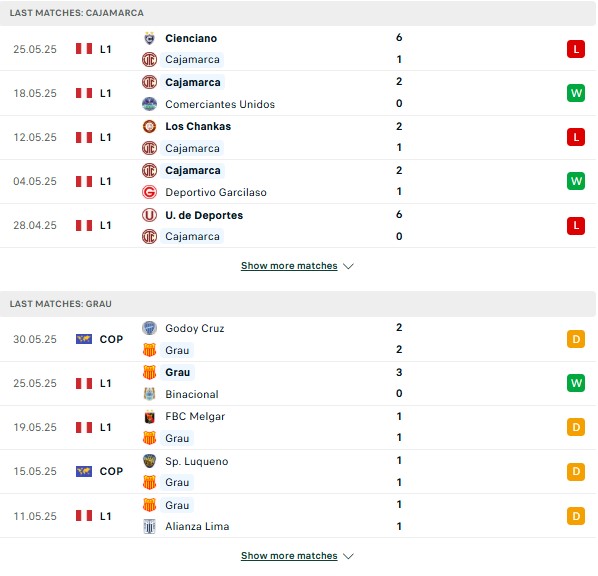The width and height of the screenshot is (598, 576).
Task: Click the Peru flag on the 04.05.25 match
Action: click(x=84, y=181)
